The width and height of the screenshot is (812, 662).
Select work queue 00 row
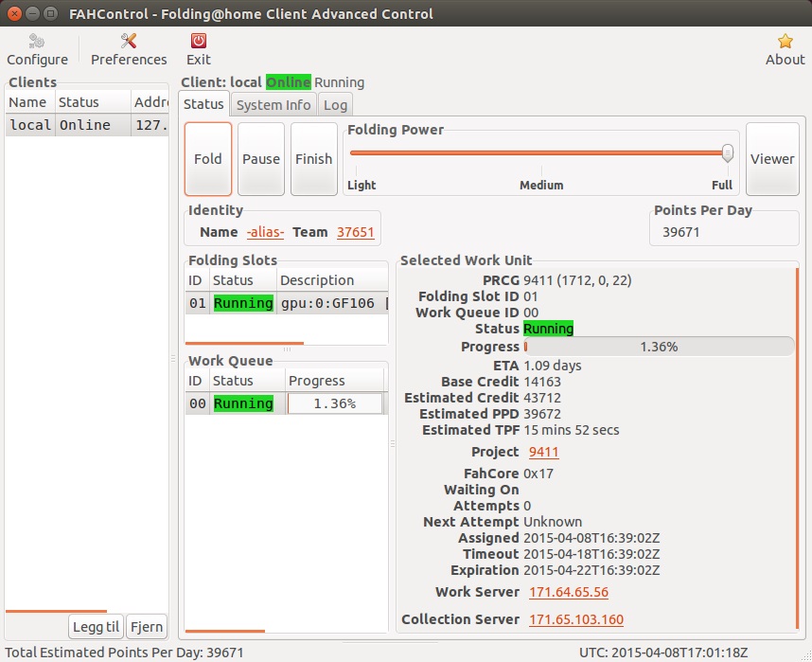(x=287, y=403)
